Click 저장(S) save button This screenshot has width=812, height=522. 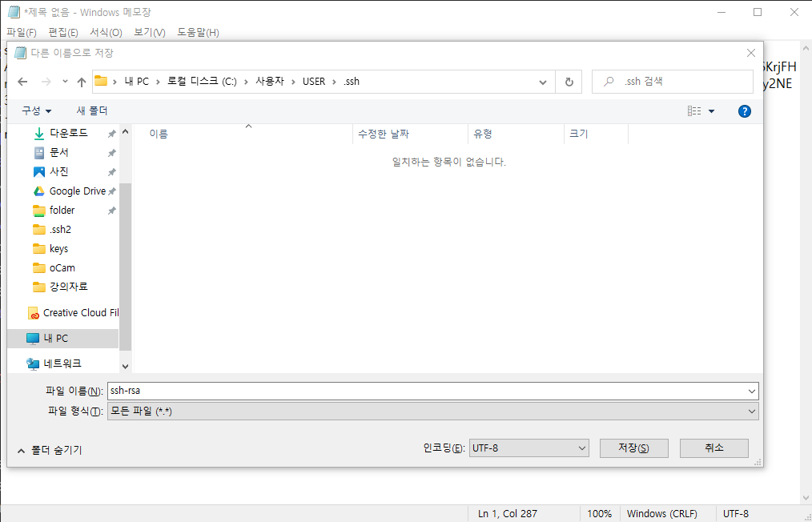point(634,448)
